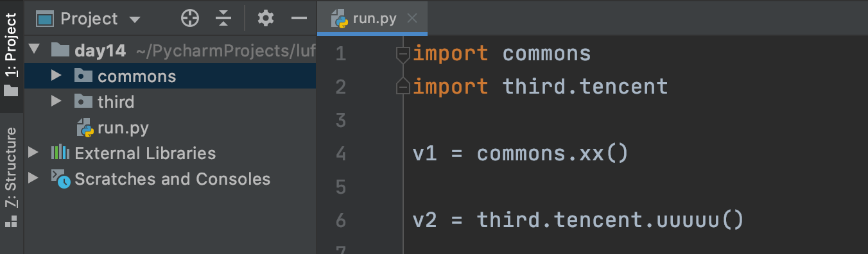Open Project panel settings gear
868x254 pixels.
click(266, 18)
